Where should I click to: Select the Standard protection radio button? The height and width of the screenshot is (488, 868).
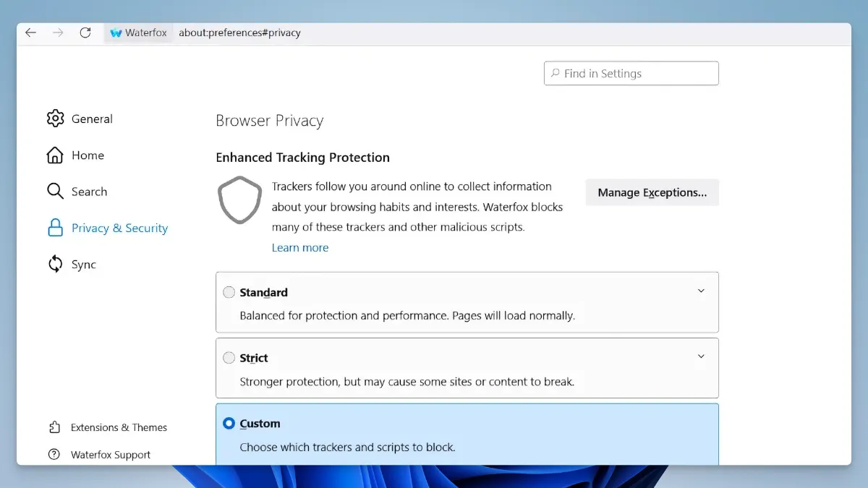click(229, 292)
